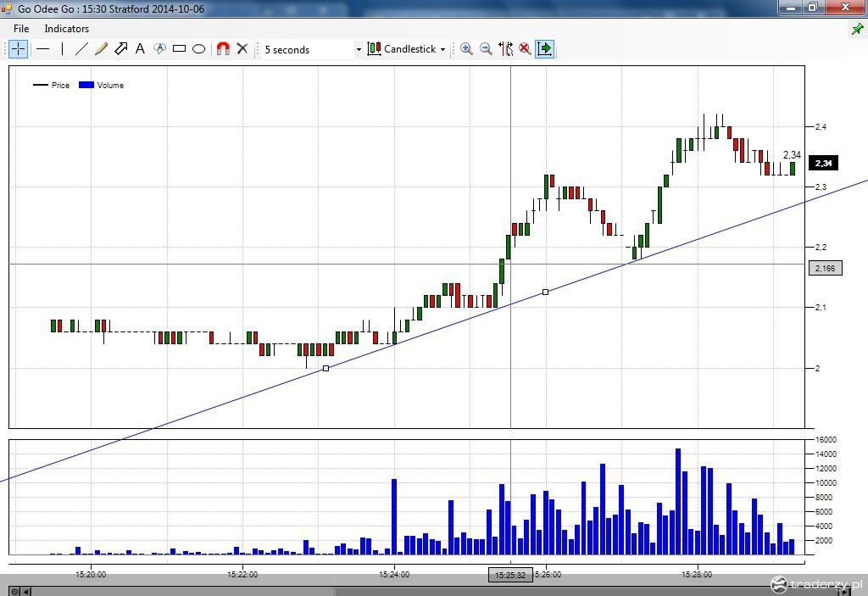The width and height of the screenshot is (868, 596).
Task: Click the black X delete drawings icon
Action: tap(242, 48)
